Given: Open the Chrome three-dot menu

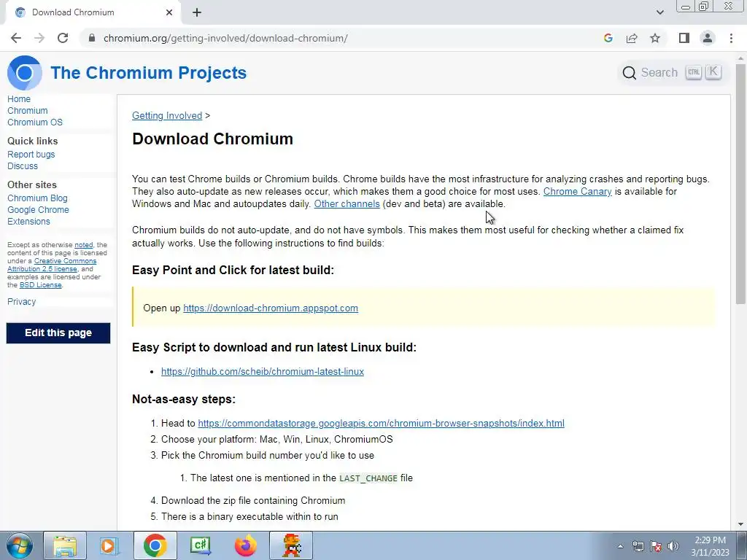Looking at the screenshot, I should [x=731, y=38].
